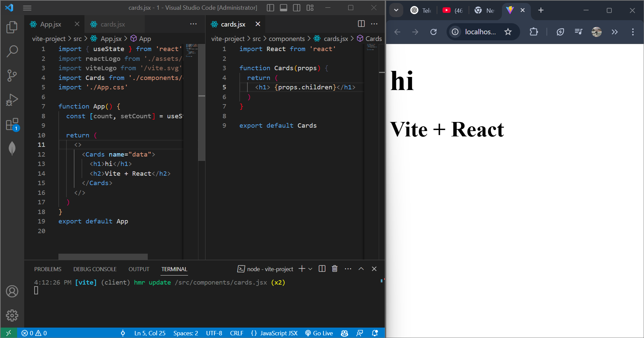Open the Search view in activity bar

click(12, 51)
